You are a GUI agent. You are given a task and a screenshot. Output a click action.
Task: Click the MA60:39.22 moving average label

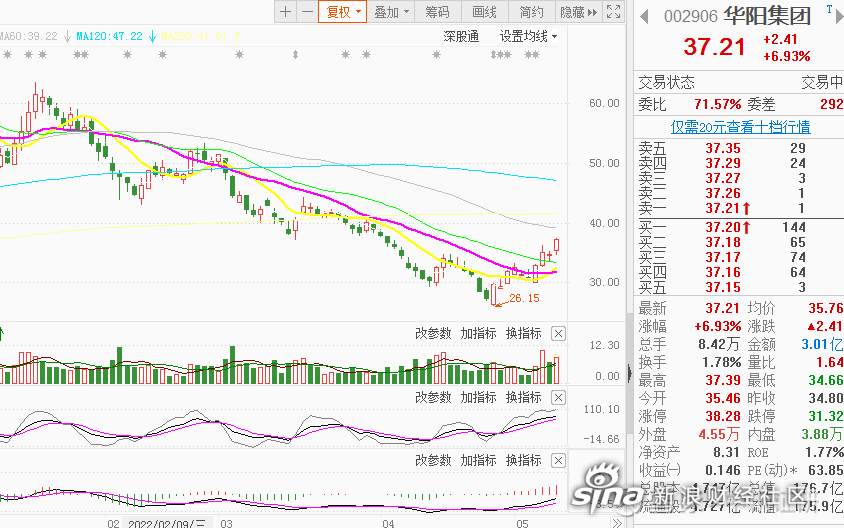pos(28,37)
